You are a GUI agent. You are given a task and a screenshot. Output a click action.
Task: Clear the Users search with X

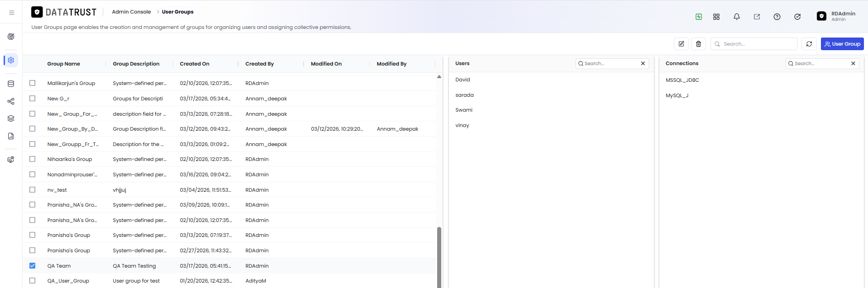coord(643,63)
